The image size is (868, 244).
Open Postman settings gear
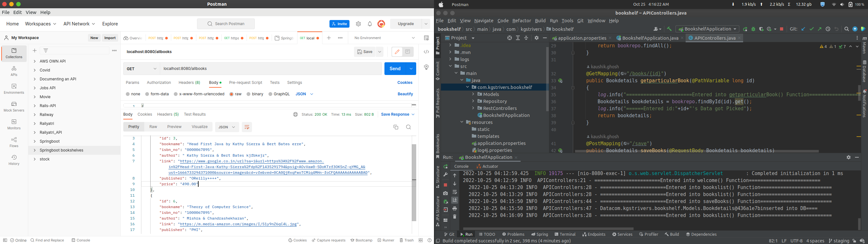(x=358, y=24)
